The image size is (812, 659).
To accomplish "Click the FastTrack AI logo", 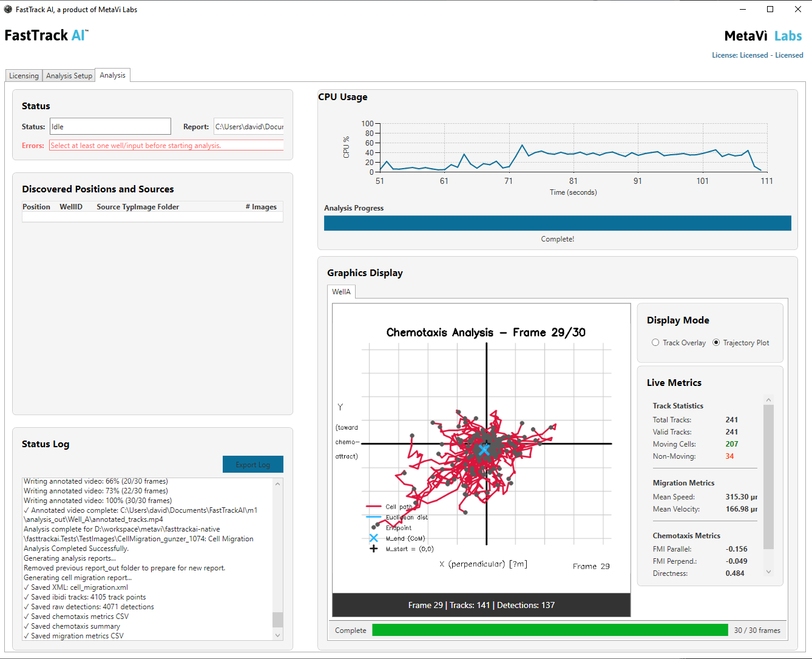I will [46, 35].
